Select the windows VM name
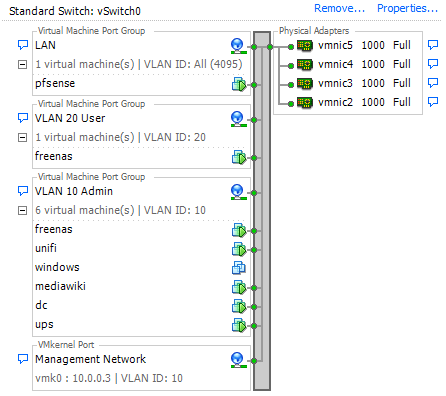This screenshot has height=396, width=446. click(57, 267)
